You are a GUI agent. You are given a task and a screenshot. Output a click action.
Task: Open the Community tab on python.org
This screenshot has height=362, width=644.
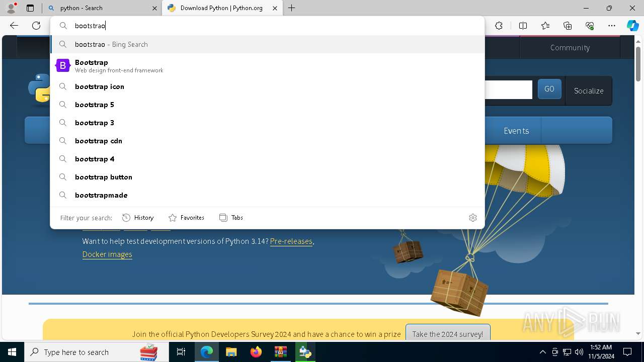(x=570, y=48)
